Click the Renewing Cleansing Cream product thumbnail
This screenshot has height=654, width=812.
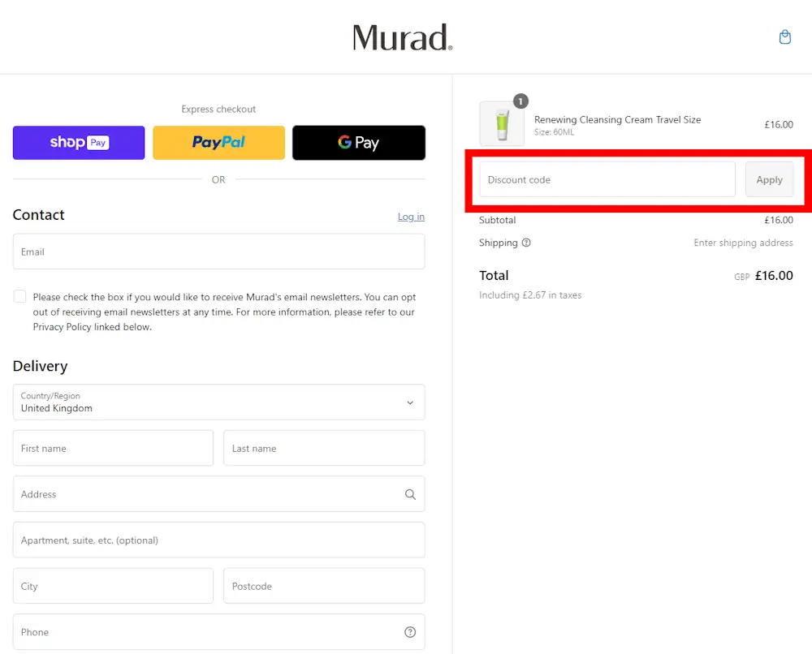point(502,124)
